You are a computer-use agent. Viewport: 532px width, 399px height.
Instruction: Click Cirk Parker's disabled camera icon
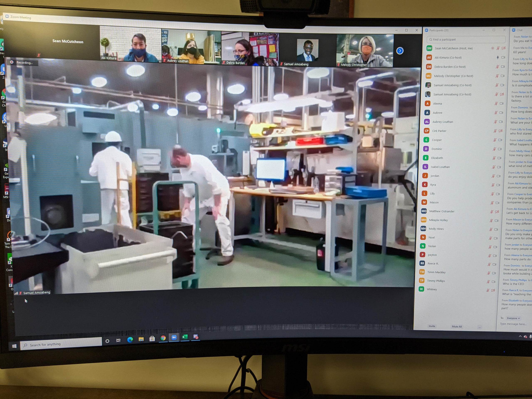pos(500,131)
